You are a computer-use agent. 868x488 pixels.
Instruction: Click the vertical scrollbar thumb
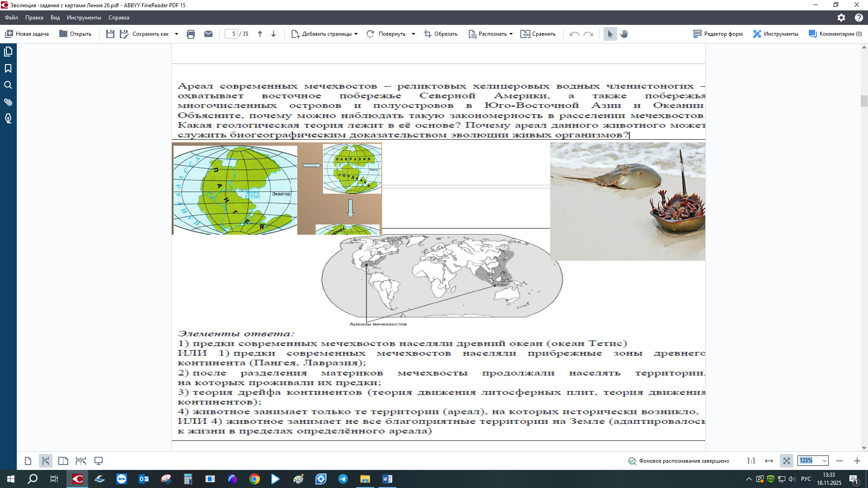coord(864,101)
